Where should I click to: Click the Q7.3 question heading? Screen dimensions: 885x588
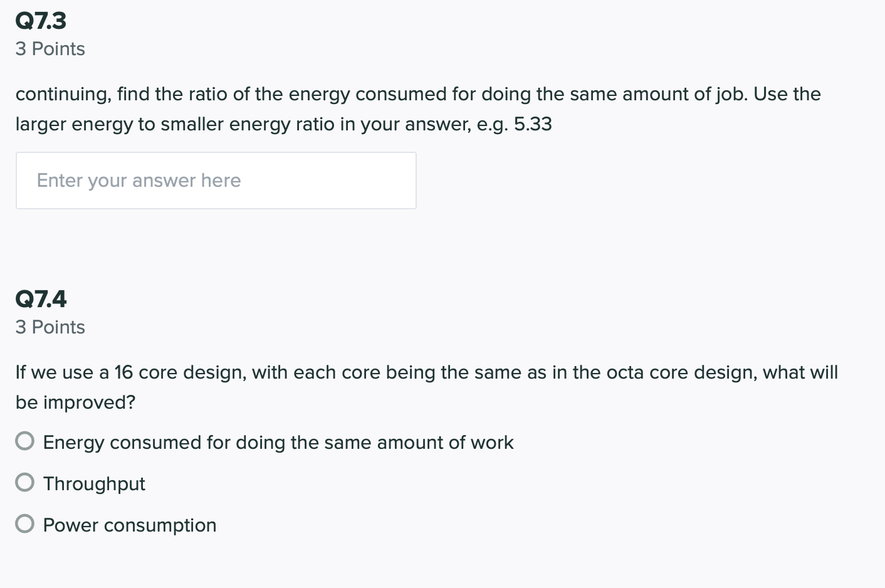[41, 20]
